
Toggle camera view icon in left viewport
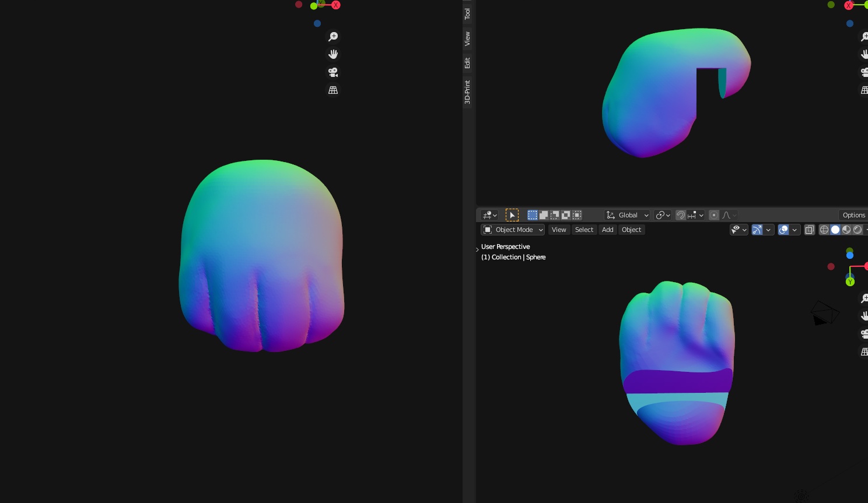333,72
